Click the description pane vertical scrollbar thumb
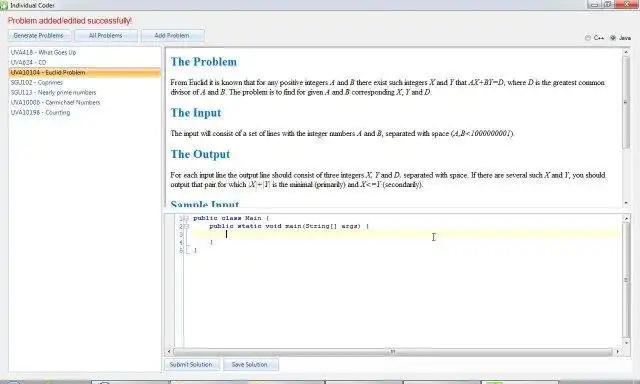Image resolution: width=640 pixels, height=384 pixels. (x=626, y=103)
